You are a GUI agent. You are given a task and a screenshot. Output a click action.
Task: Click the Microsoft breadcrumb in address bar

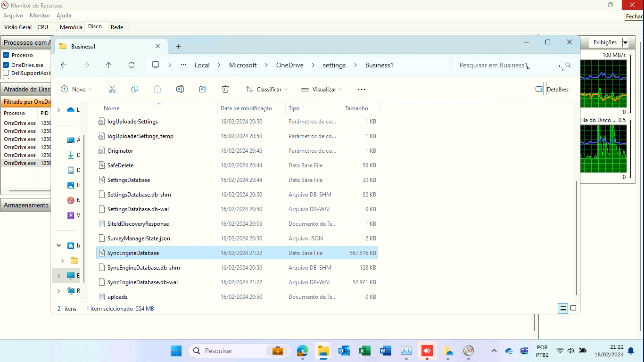click(x=243, y=65)
